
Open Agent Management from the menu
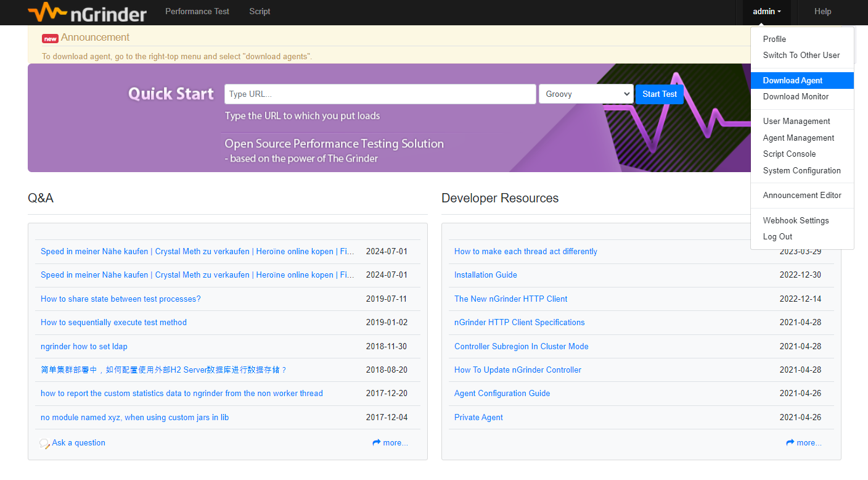pos(802,138)
